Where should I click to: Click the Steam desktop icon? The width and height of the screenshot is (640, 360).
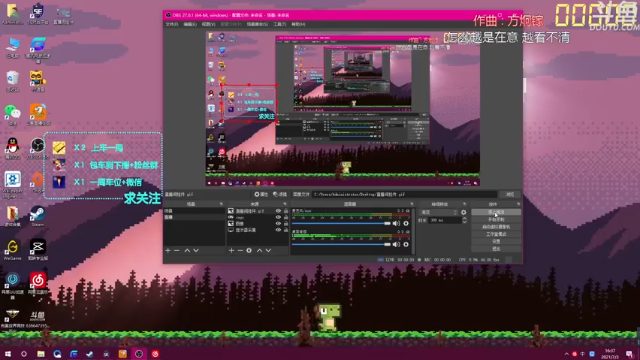coord(37,216)
